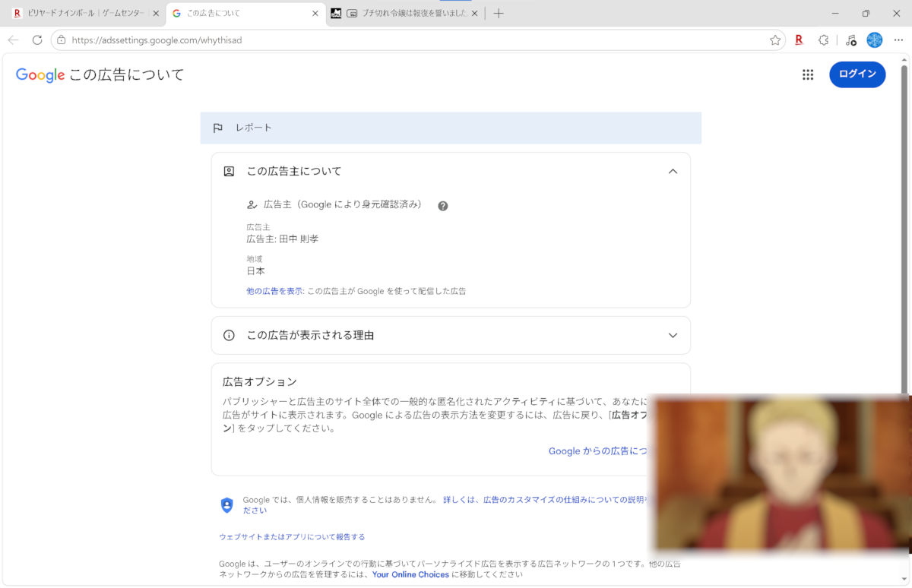This screenshot has height=588, width=912.
Task: Switch to ビリヤードナインボール tab
Action: click(x=85, y=14)
